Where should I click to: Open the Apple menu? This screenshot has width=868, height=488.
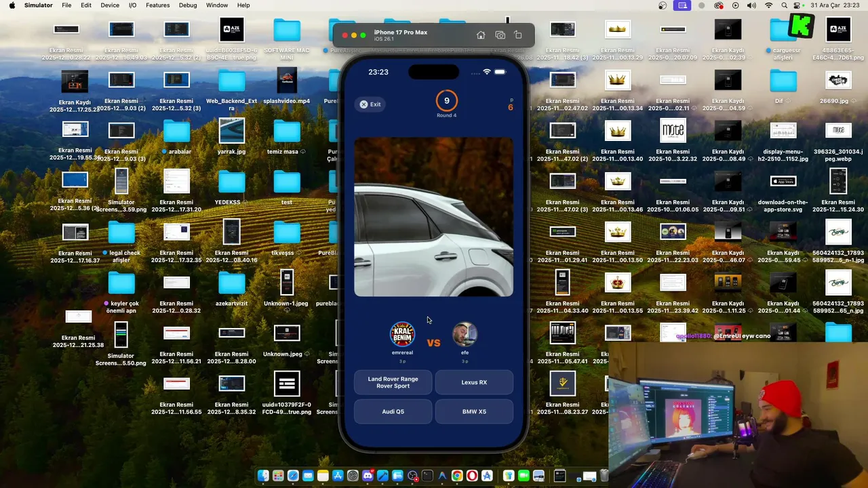(x=12, y=5)
